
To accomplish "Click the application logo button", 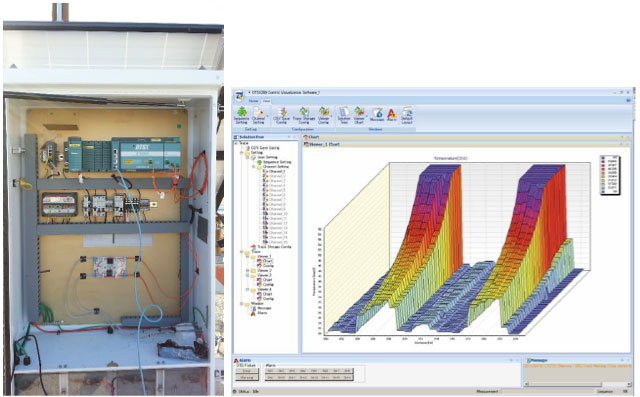I will click(x=239, y=96).
